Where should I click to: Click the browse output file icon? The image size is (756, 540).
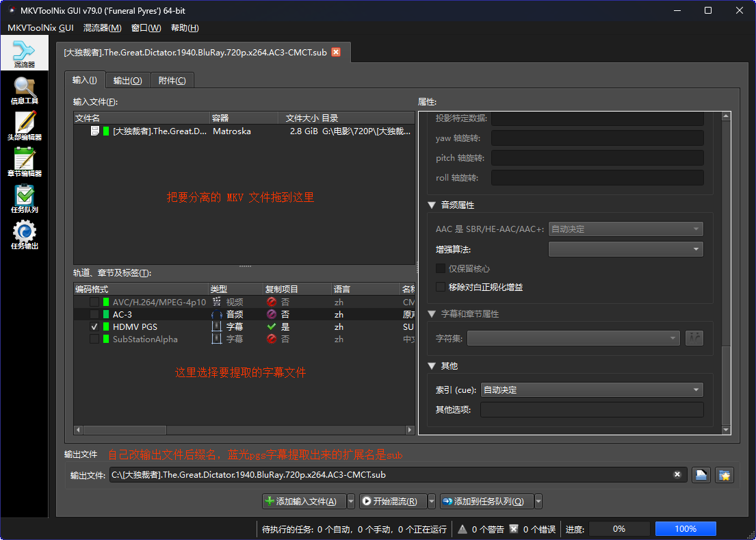pyautogui.click(x=701, y=475)
